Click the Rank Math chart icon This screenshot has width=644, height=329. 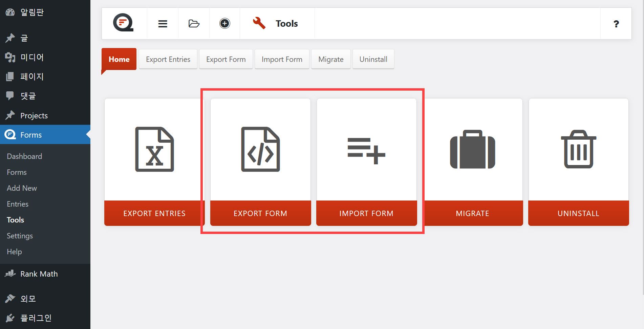click(10, 274)
